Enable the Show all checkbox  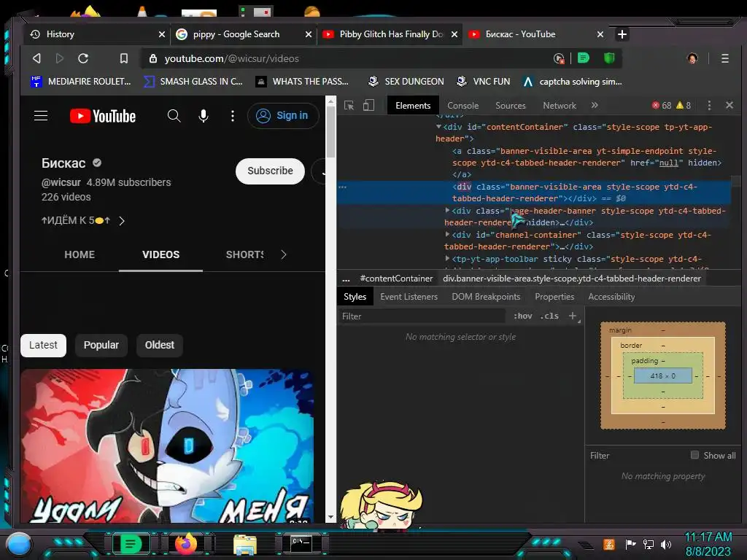[694, 455]
